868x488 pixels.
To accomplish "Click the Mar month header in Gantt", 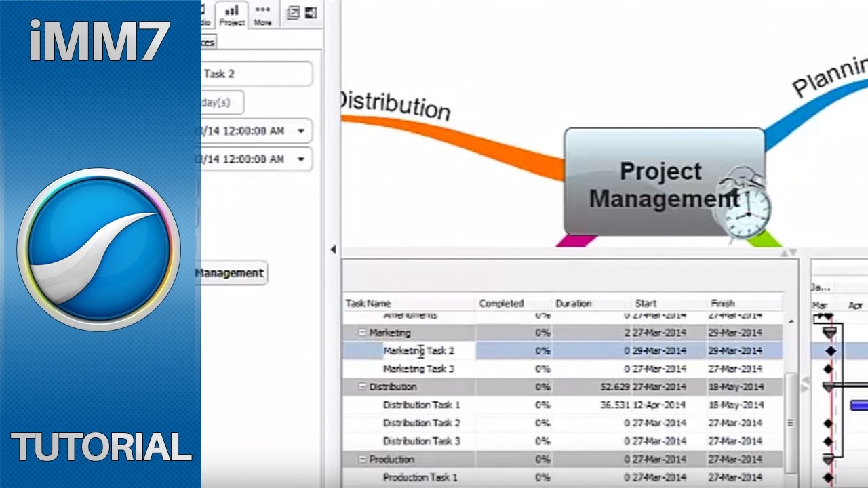I will (x=820, y=306).
